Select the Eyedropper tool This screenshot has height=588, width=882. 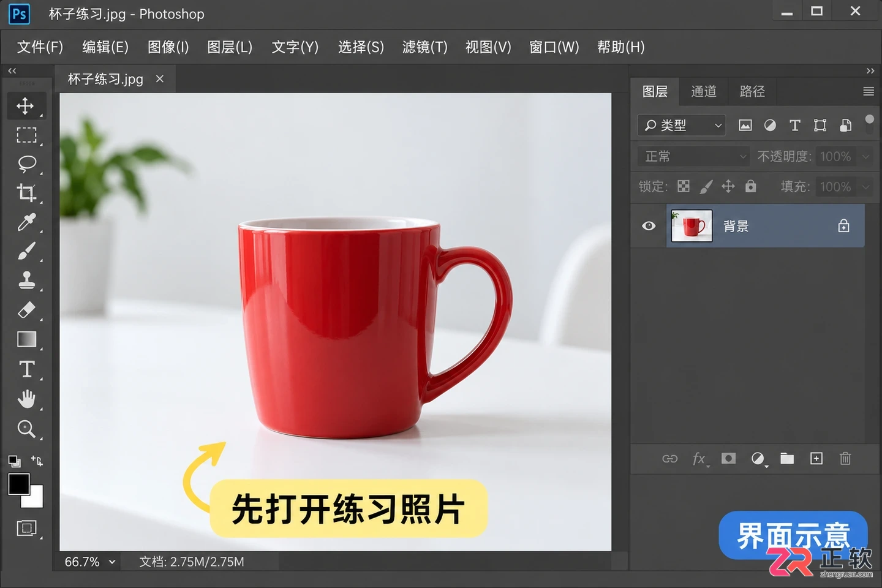click(26, 222)
